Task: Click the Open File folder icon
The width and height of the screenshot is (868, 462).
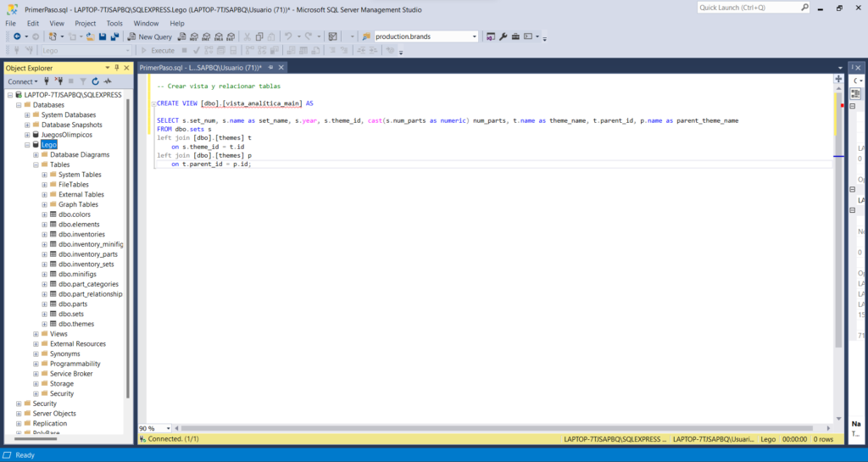Action: pyautogui.click(x=90, y=36)
